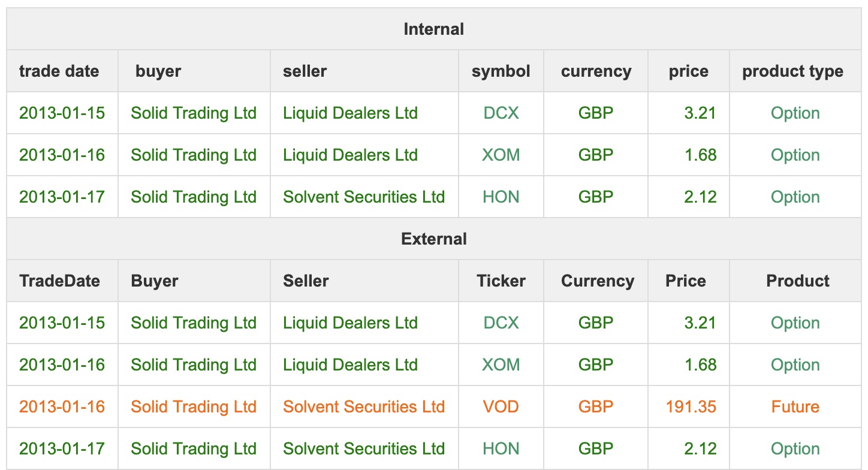Click orange Solvent Securities Ltd seller cell
Screen dimensions: 868x470
tap(363, 407)
